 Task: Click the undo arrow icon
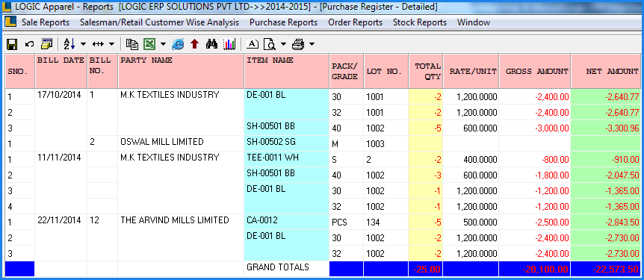29,43
